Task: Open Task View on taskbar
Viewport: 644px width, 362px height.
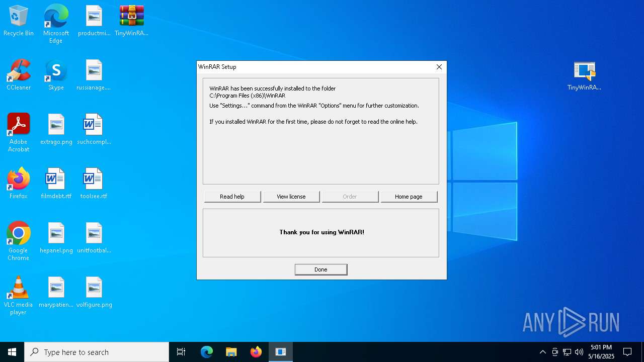Action: click(x=181, y=352)
